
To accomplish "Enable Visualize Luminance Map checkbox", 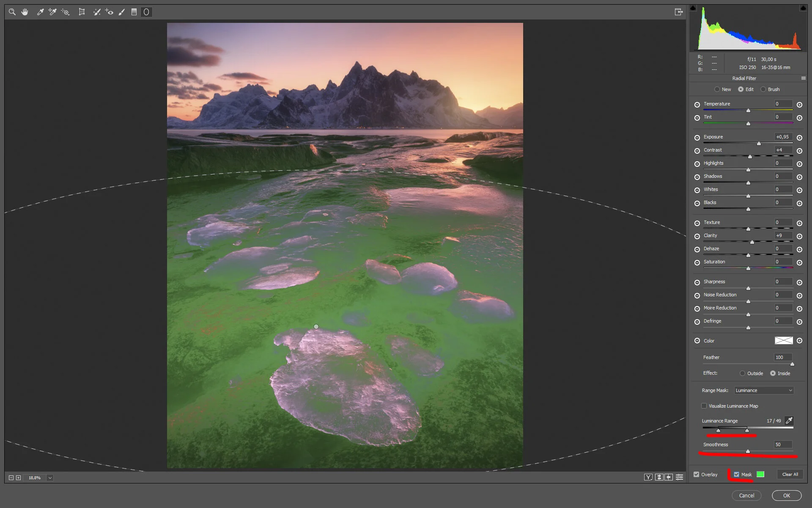I will 704,406.
